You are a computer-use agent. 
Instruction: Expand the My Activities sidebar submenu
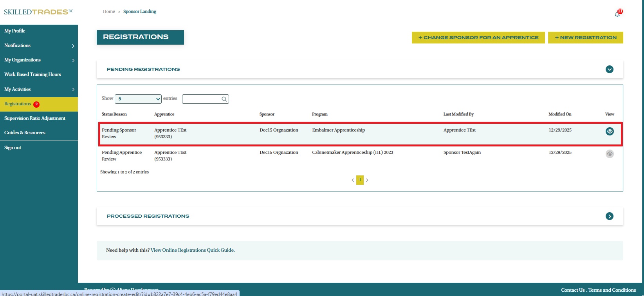73,90
